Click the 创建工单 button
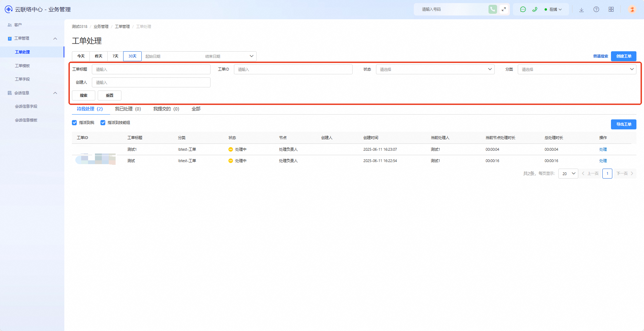 coord(624,56)
